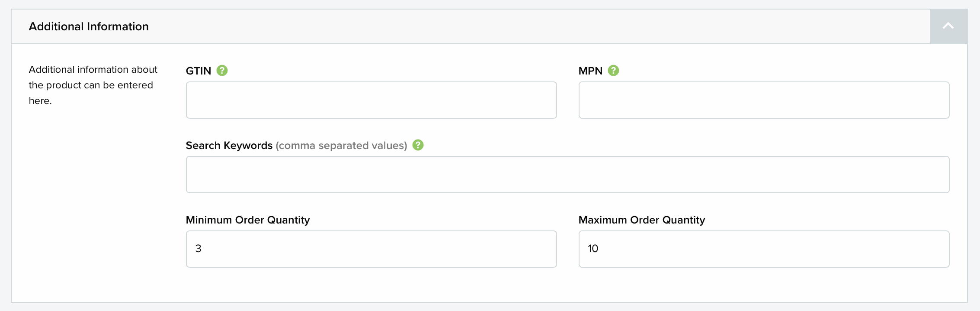Image resolution: width=980 pixels, height=311 pixels.
Task: Click the Additional Information section title
Action: point(89,26)
